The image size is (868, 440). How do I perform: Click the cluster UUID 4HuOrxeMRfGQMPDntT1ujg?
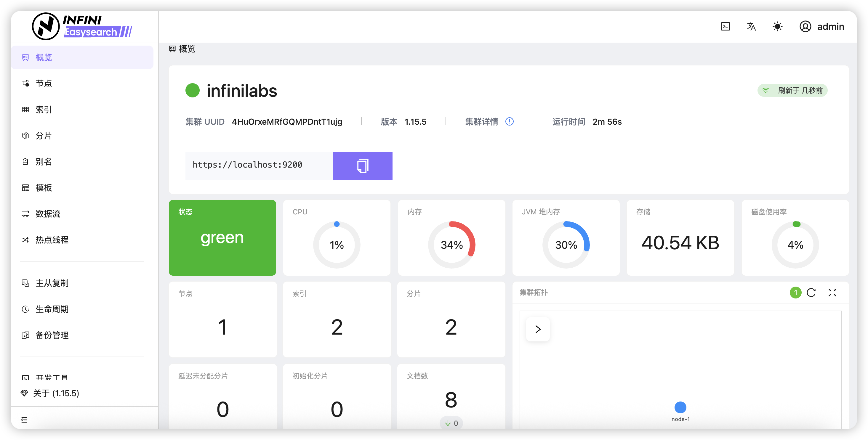[287, 122]
